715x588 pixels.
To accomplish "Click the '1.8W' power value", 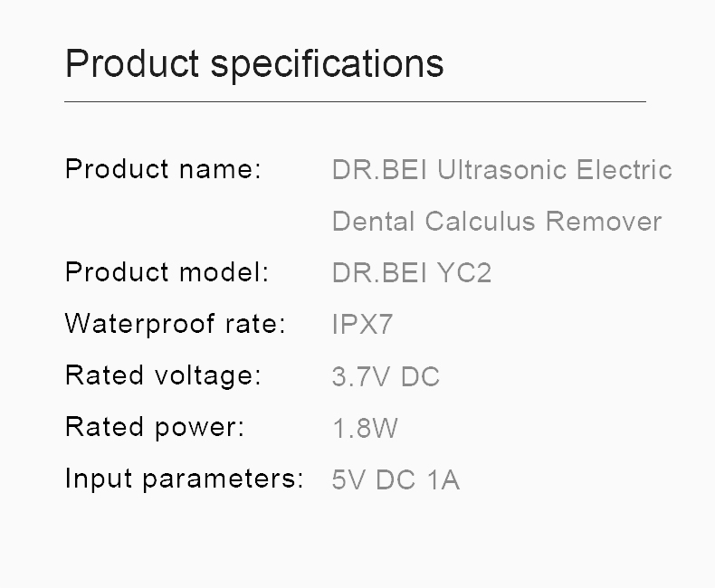I will [x=365, y=428].
